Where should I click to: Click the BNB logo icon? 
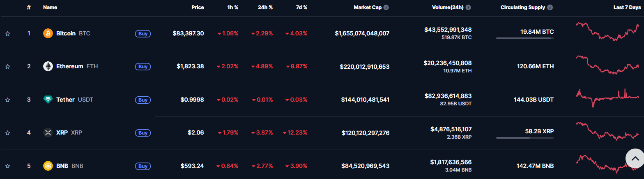pyautogui.click(x=48, y=166)
